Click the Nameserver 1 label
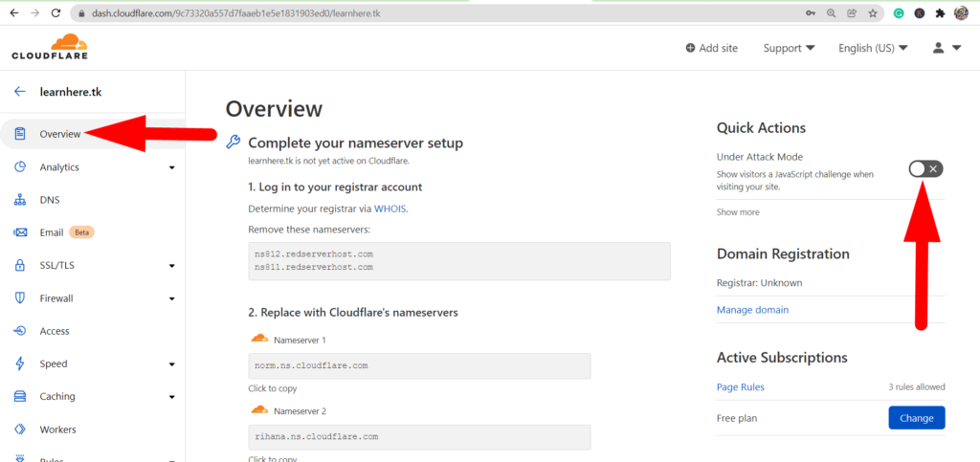 click(300, 341)
